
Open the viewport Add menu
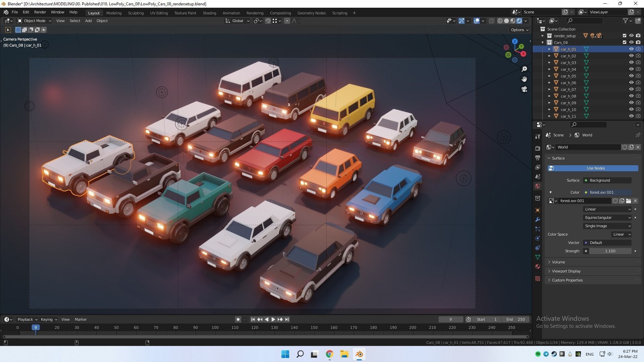(x=88, y=21)
